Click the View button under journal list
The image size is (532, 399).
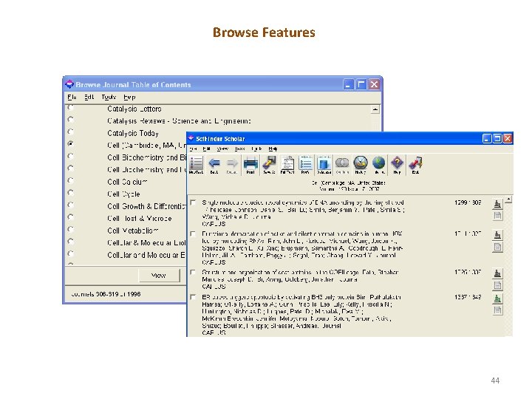[159, 275]
